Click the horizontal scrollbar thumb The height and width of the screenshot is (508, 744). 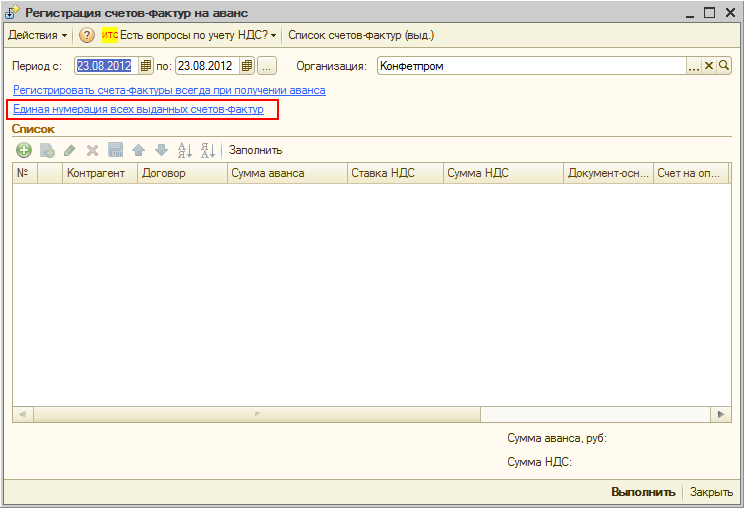(x=257, y=415)
